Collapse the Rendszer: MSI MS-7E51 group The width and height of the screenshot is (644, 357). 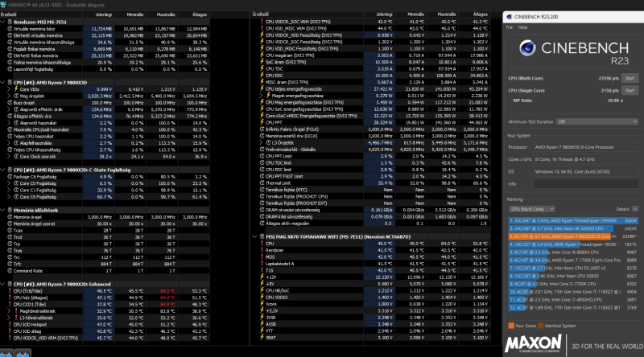(3, 23)
